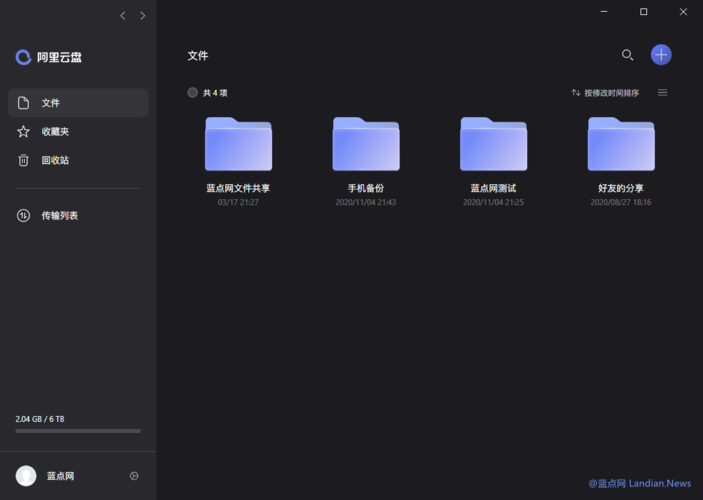Image resolution: width=703 pixels, height=500 pixels.
Task: Click the 2020/11/04 21:25 date text
Action: click(x=493, y=202)
